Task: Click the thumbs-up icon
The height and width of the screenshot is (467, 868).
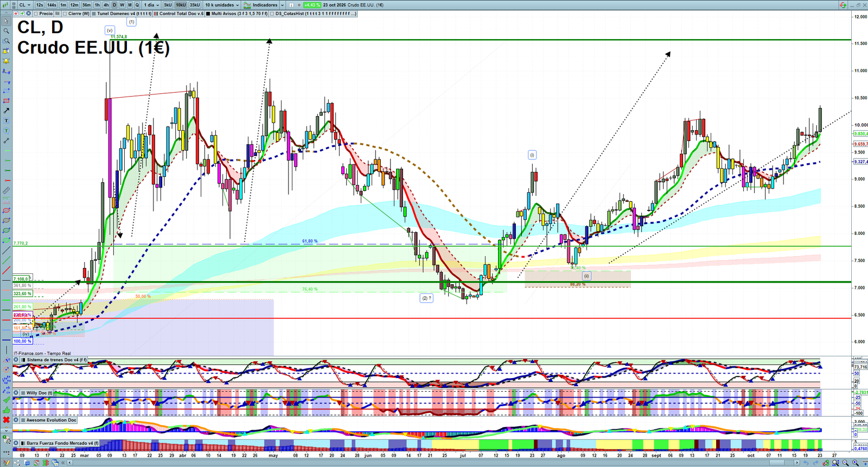Action: coord(7,410)
